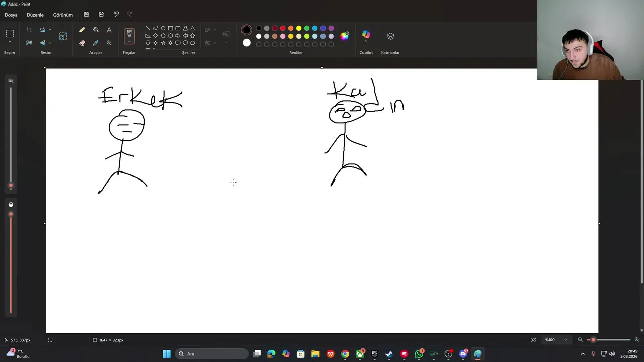Select the Oval shape
The width and height of the screenshot is (644, 362).
tap(163, 28)
